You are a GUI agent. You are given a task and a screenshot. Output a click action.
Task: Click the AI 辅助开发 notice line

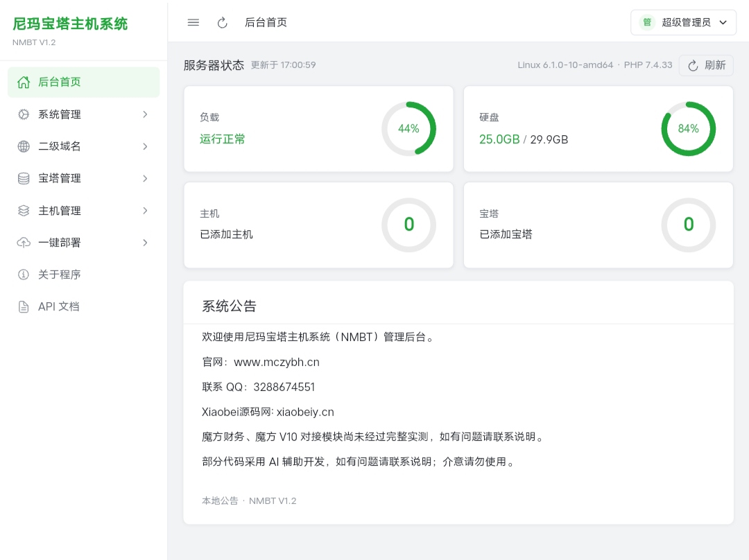[359, 462]
